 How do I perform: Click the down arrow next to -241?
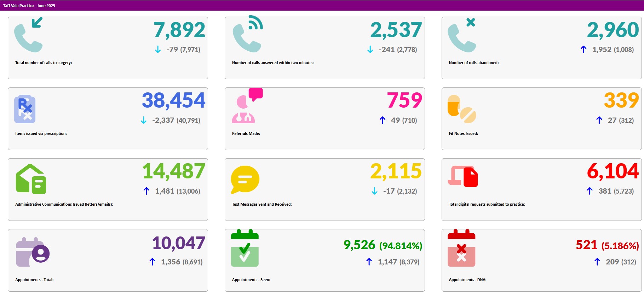click(x=370, y=50)
